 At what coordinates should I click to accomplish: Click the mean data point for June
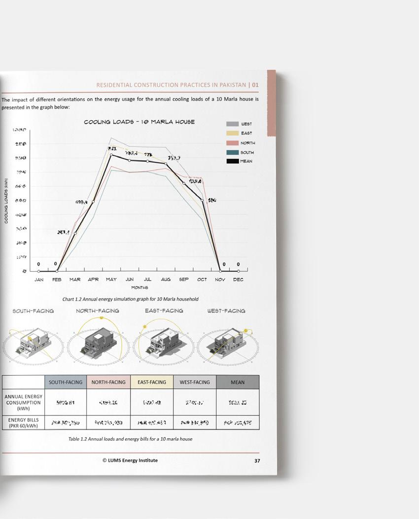[x=130, y=160]
